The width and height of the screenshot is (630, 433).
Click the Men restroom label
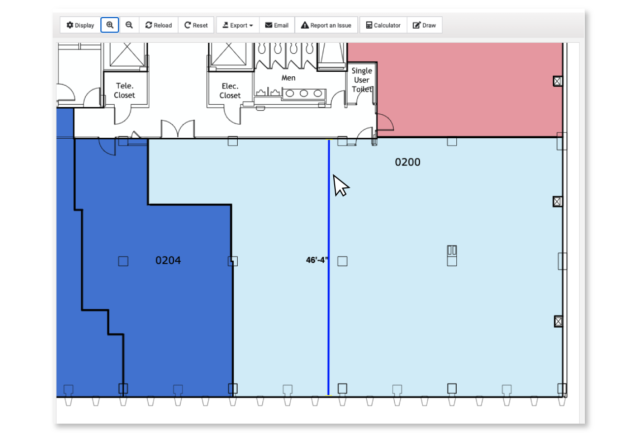288,78
